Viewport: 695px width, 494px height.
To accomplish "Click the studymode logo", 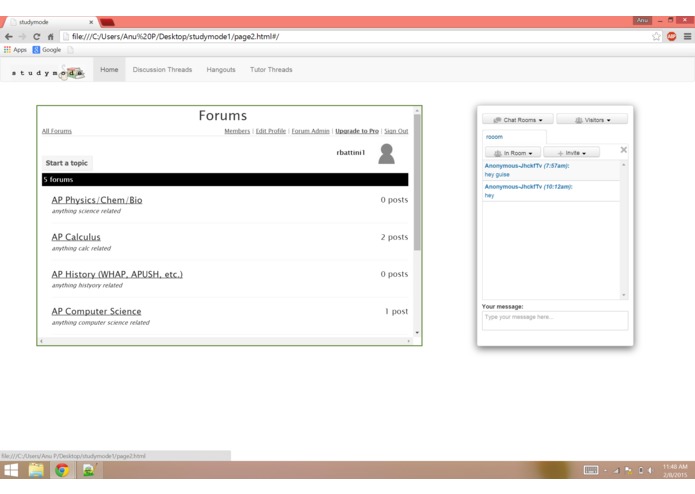I will click(47, 72).
